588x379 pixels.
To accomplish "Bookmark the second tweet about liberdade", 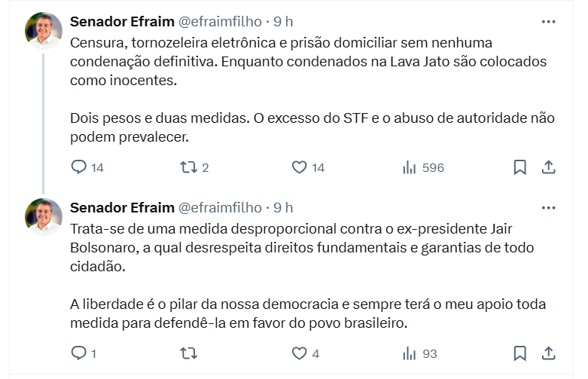I will click(x=519, y=353).
